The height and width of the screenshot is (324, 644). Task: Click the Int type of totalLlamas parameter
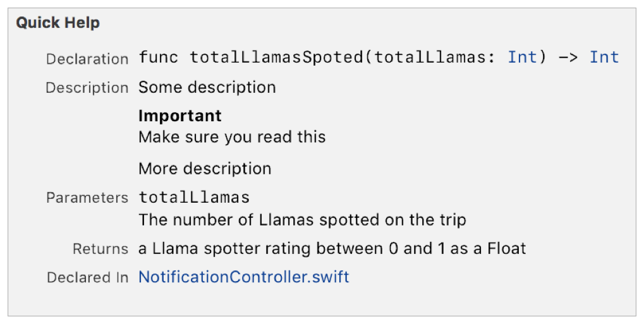click(x=521, y=57)
